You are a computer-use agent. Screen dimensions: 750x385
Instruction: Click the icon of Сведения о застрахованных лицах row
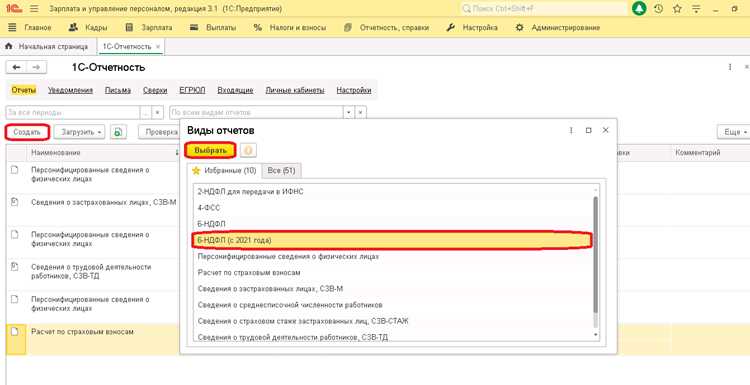point(14,202)
